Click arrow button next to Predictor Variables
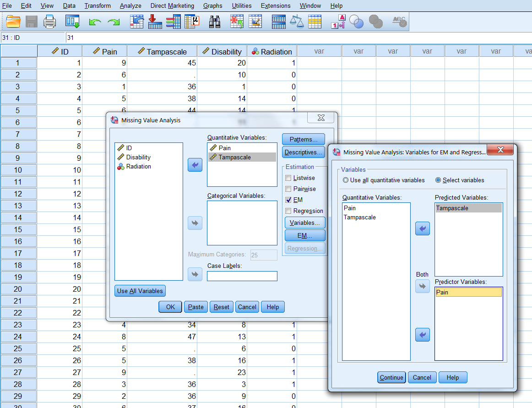The image size is (532, 408). [422, 335]
